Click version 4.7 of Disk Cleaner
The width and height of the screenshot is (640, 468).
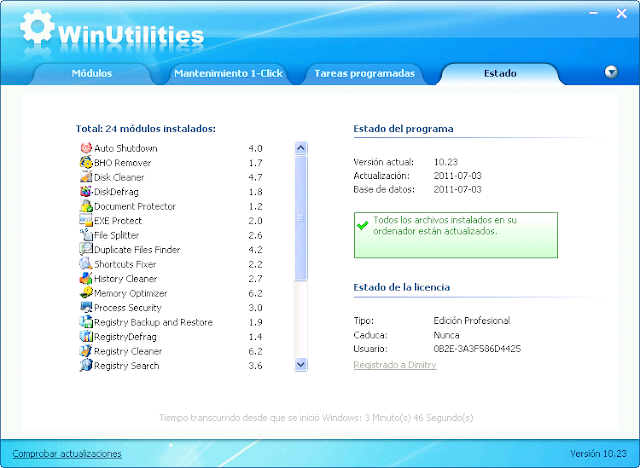[x=256, y=177]
